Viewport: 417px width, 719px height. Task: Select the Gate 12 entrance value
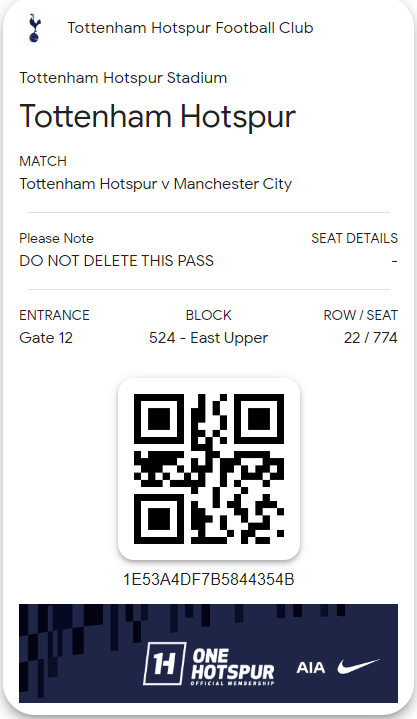[x=46, y=338]
